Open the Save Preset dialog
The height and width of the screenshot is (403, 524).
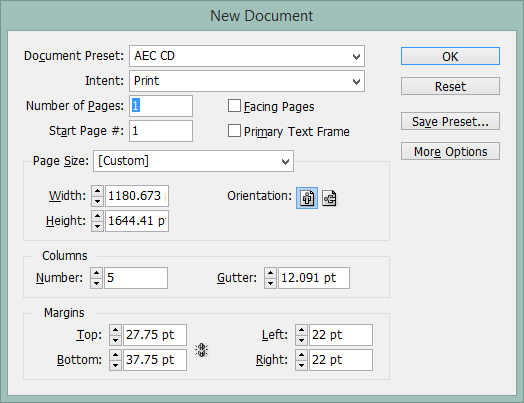(x=450, y=121)
